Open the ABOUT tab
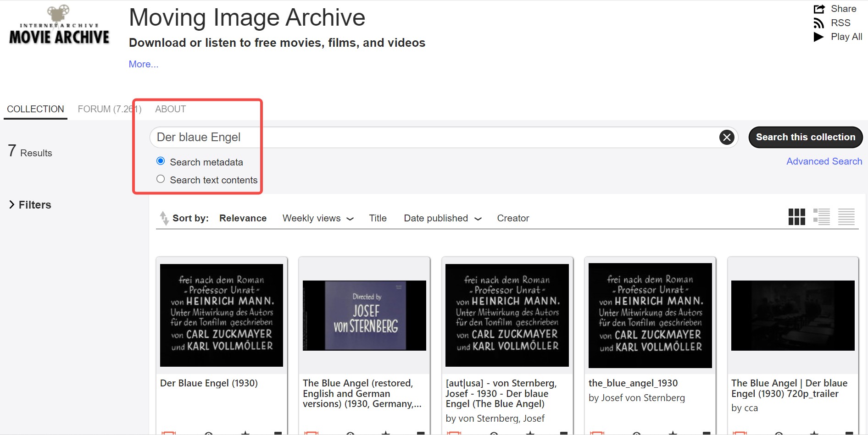 [170, 109]
